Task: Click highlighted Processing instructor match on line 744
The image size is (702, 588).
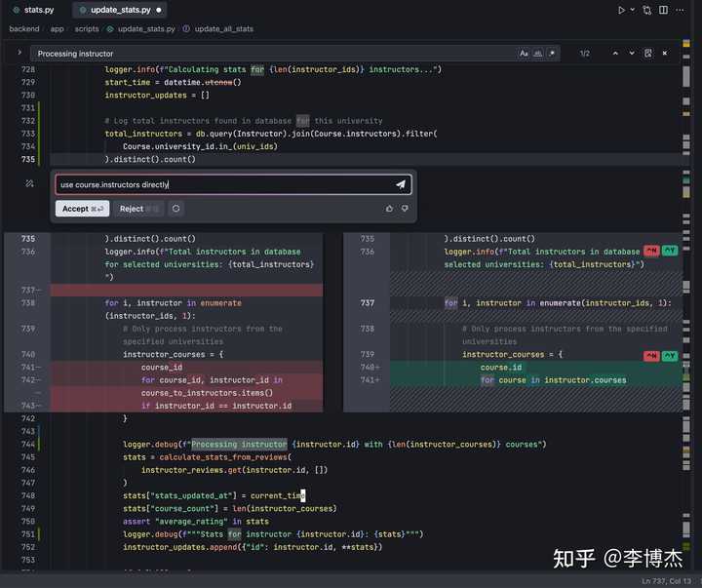Action: (x=239, y=445)
